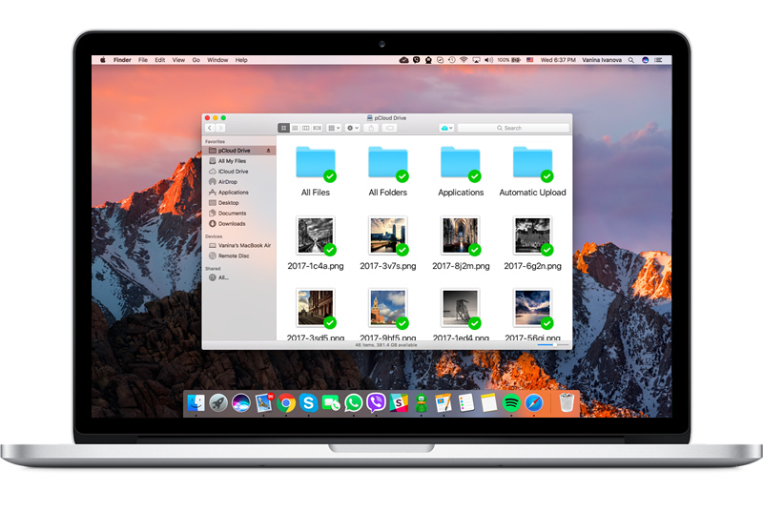Open Google Chrome from the dock
The width and height of the screenshot is (763, 532).
[285, 403]
